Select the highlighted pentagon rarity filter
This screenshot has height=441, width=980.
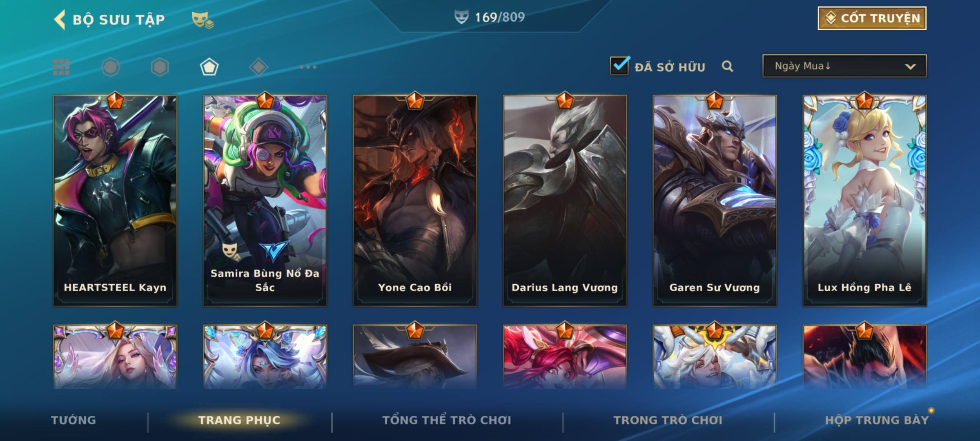pos(209,67)
